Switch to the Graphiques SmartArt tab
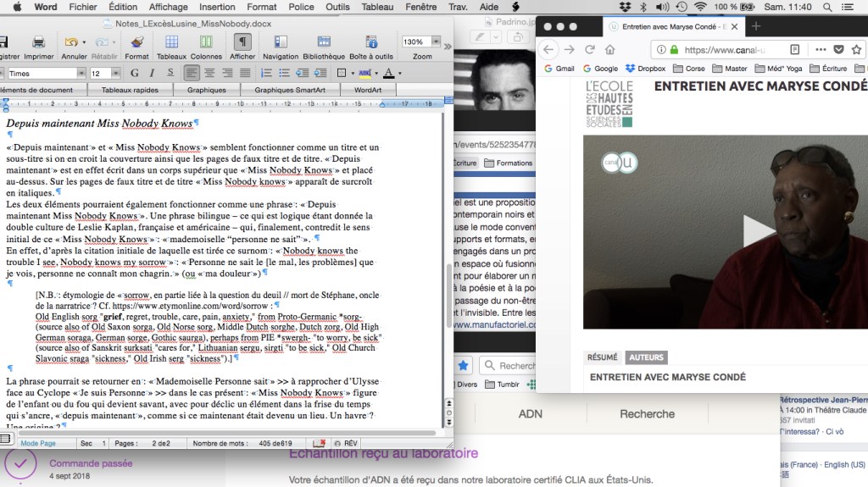The width and height of the screenshot is (868, 487). (289, 90)
